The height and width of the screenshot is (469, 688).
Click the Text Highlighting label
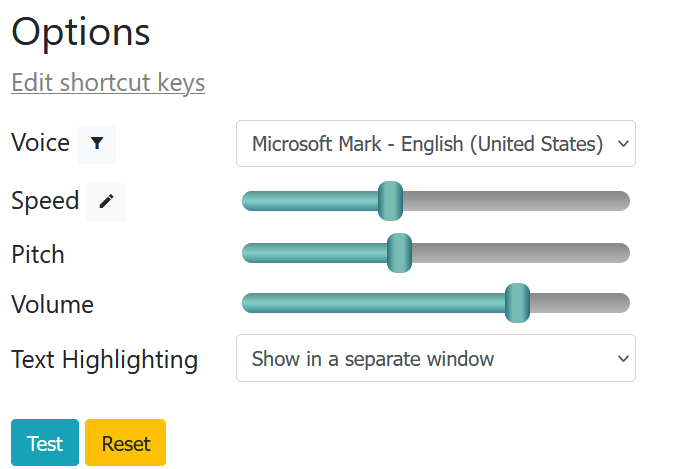click(104, 359)
